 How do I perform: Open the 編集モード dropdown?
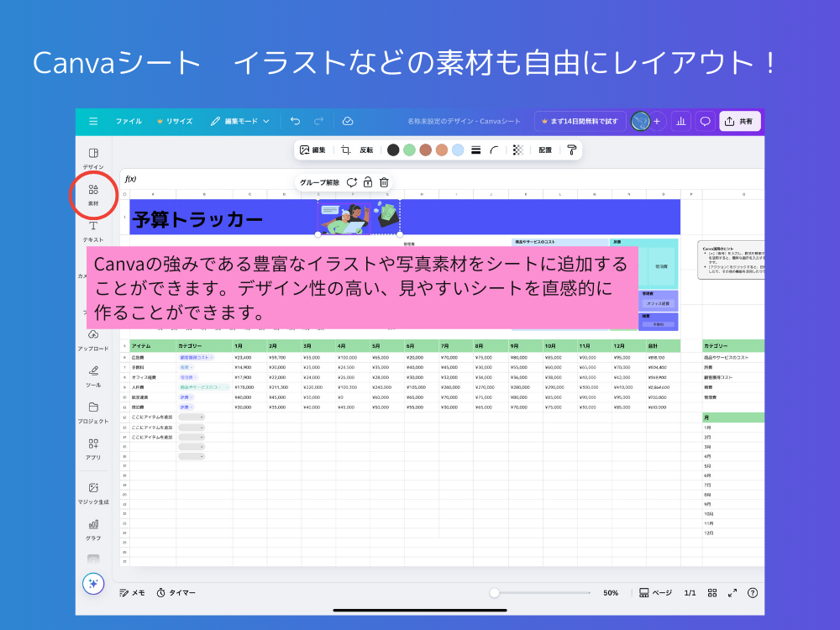pyautogui.click(x=244, y=121)
